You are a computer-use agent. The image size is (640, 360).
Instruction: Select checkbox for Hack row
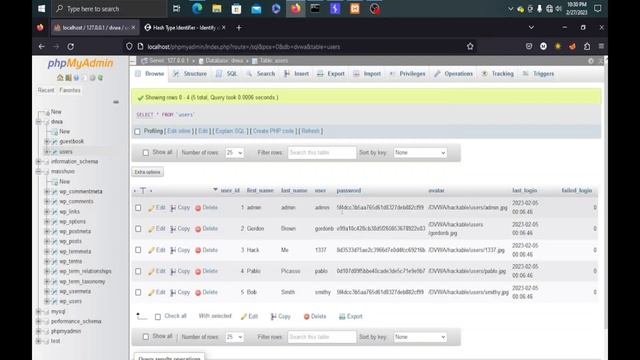[138, 250]
